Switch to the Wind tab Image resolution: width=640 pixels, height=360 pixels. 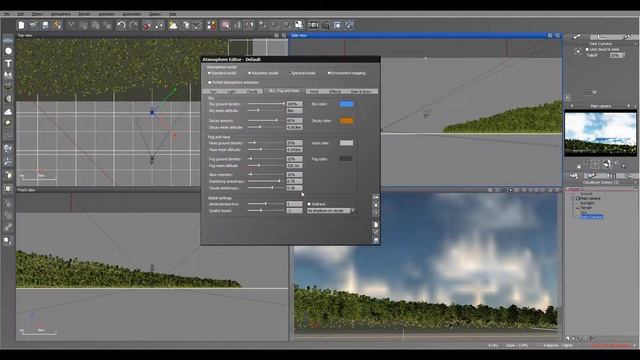pyautogui.click(x=314, y=91)
